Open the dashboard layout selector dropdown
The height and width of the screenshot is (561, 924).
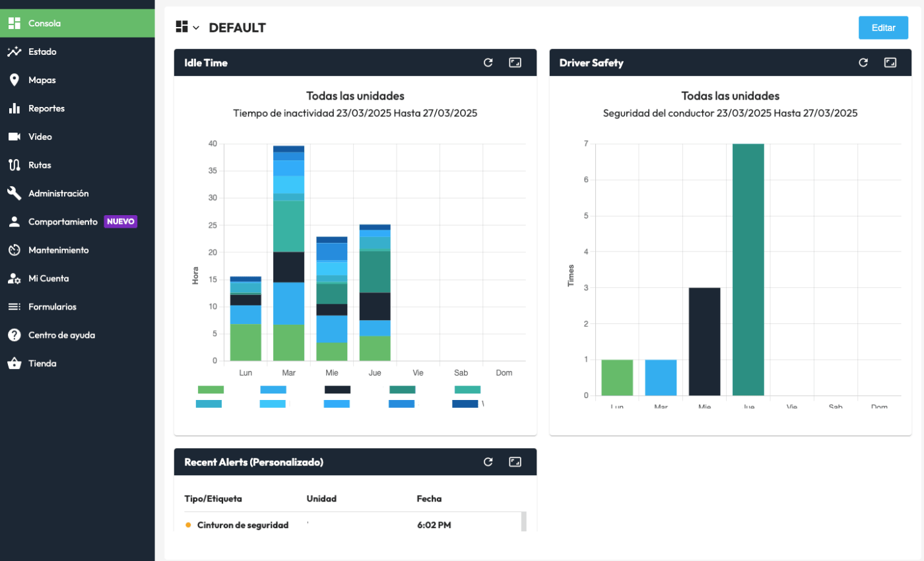[187, 27]
